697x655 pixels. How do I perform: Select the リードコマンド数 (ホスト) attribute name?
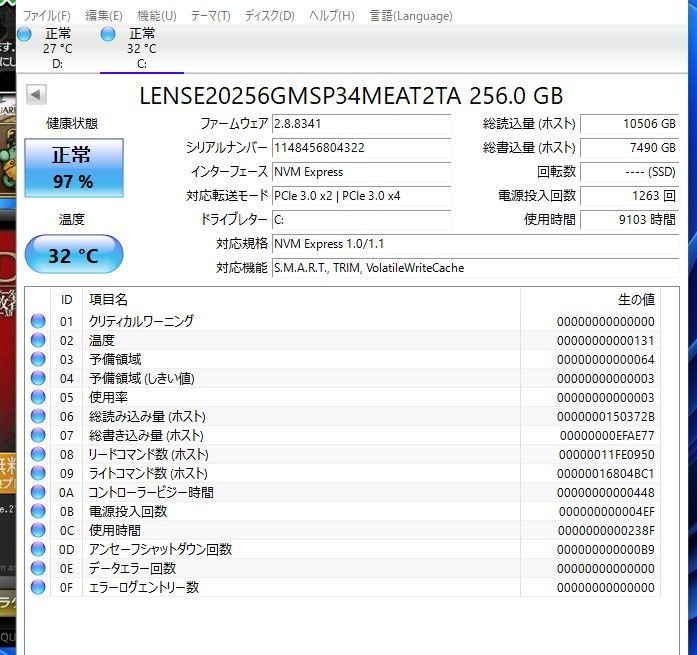pos(148,454)
